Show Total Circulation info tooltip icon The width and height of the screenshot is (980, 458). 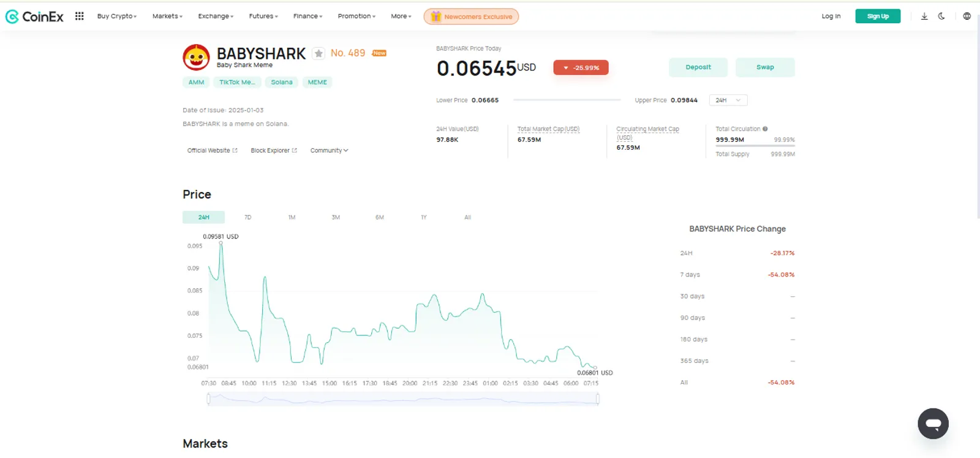(765, 129)
